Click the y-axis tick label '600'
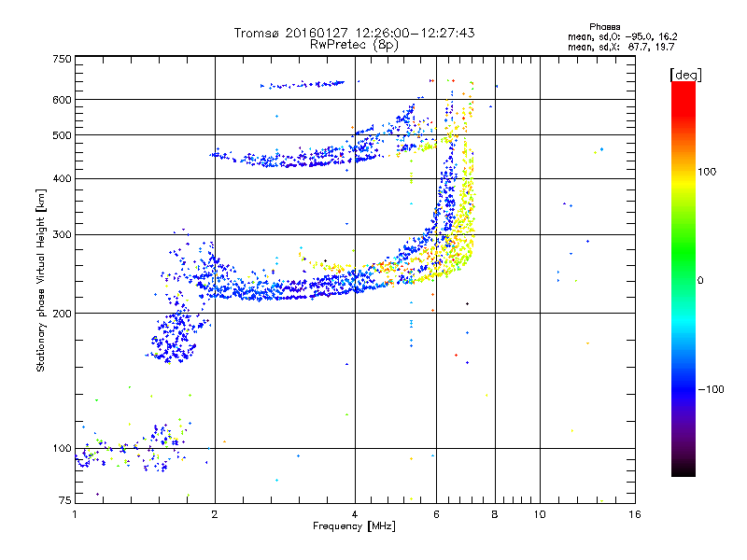 coord(62,100)
